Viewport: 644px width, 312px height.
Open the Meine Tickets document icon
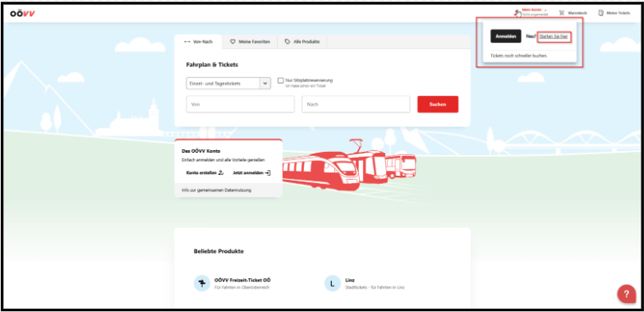coord(601,13)
